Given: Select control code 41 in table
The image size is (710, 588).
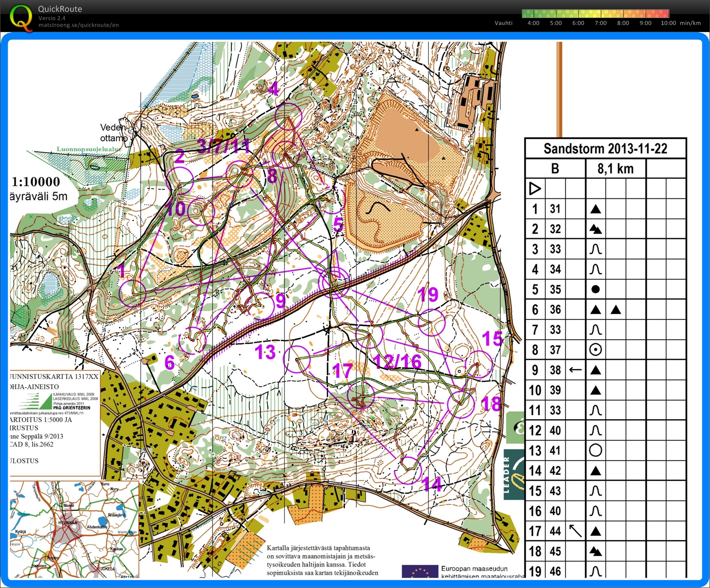Looking at the screenshot, I should click(555, 451).
